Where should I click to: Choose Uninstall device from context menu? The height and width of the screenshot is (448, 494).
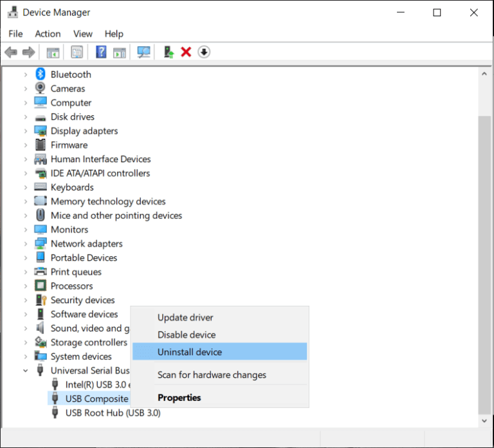coord(190,352)
